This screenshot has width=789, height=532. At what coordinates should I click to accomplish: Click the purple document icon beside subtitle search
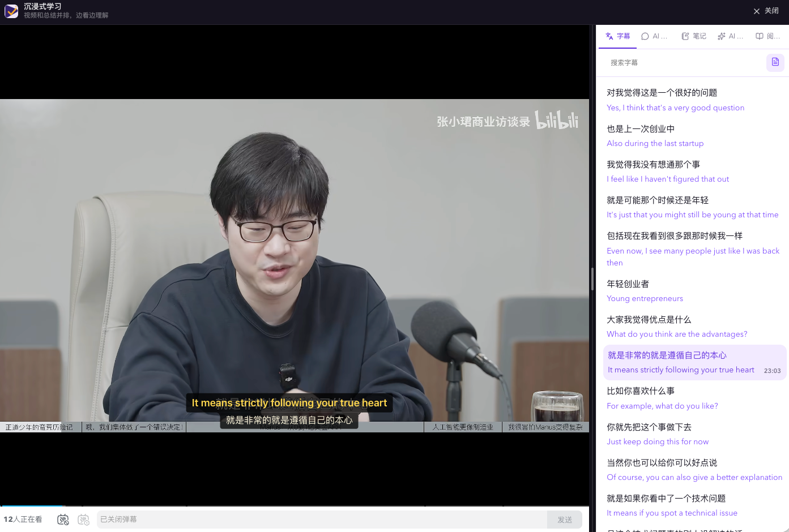tap(775, 62)
